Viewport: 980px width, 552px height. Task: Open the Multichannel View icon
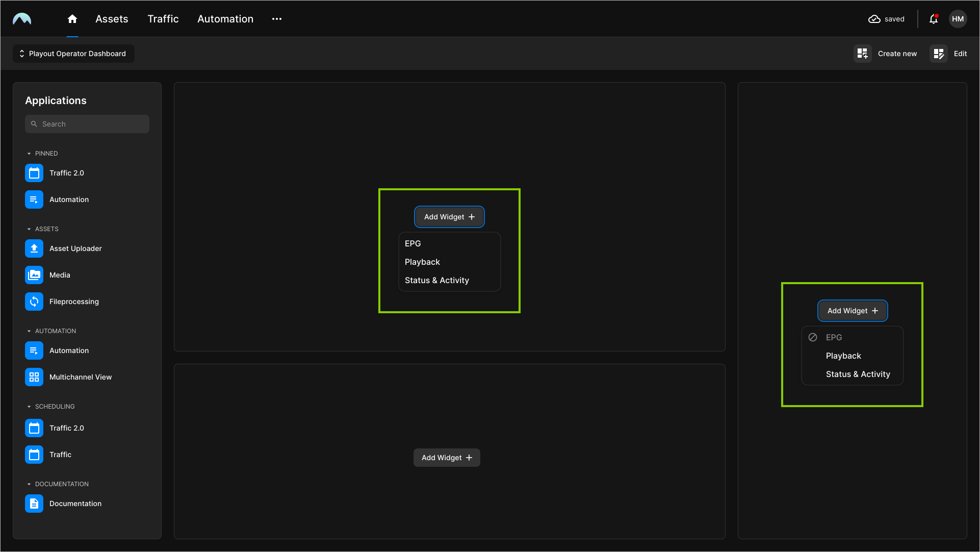click(x=34, y=377)
